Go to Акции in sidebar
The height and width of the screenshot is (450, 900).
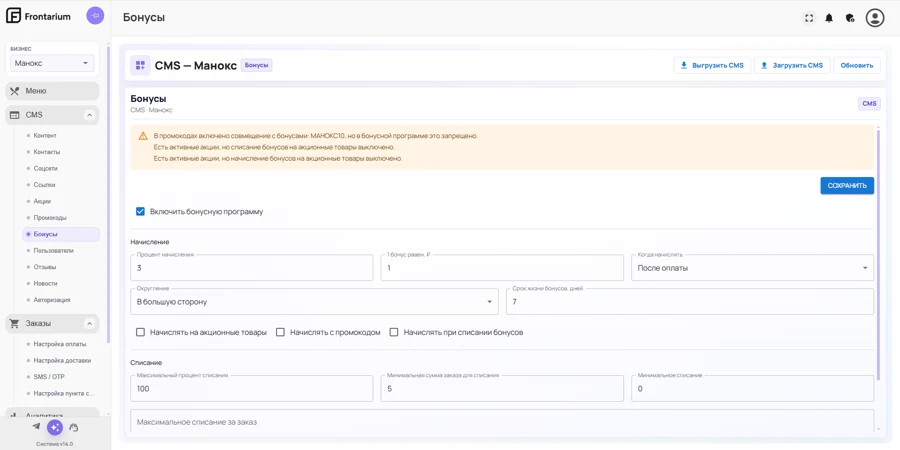click(61, 201)
